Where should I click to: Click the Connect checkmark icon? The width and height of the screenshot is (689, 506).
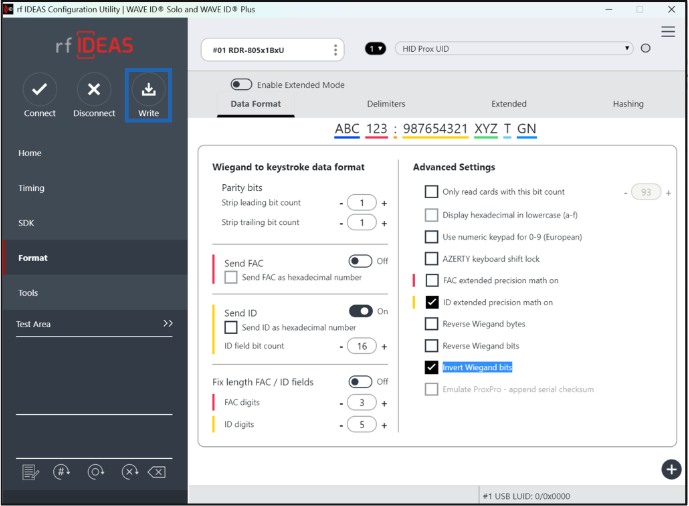pos(40,90)
